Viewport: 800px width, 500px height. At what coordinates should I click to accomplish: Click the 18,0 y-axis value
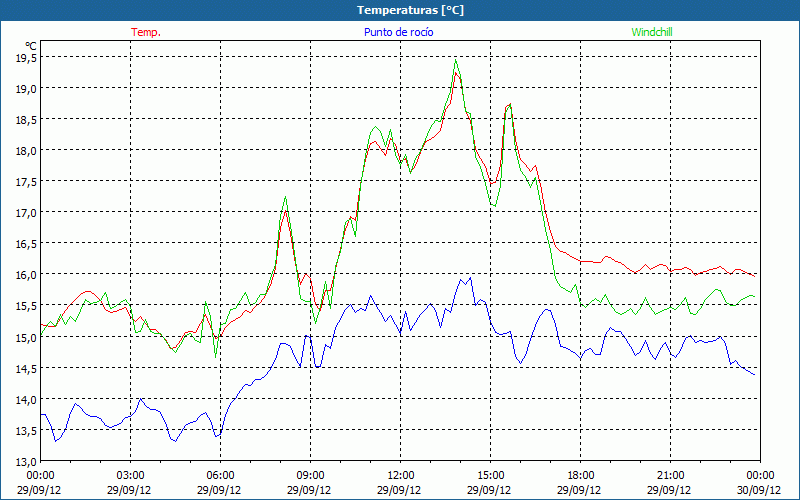[26, 151]
